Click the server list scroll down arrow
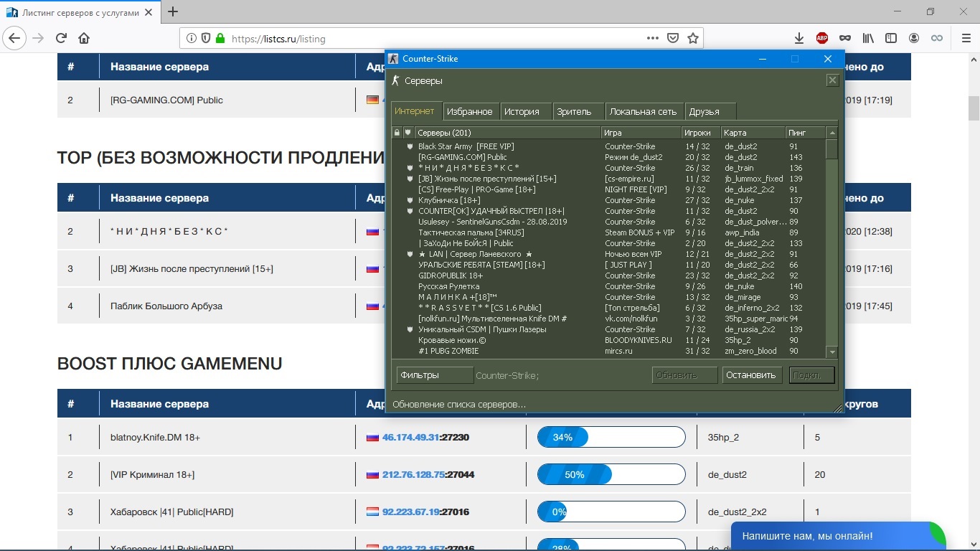980x551 pixels. click(x=832, y=352)
